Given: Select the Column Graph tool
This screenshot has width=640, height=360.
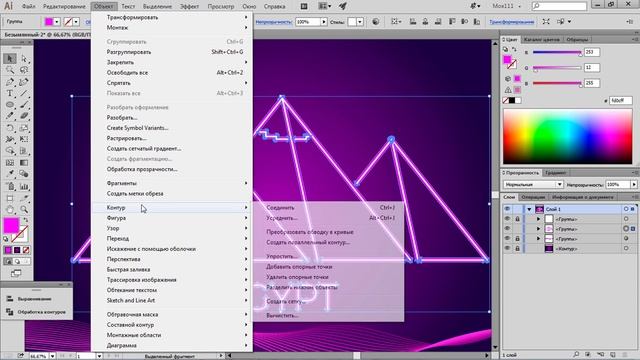Looking at the screenshot, I should (x=24, y=187).
